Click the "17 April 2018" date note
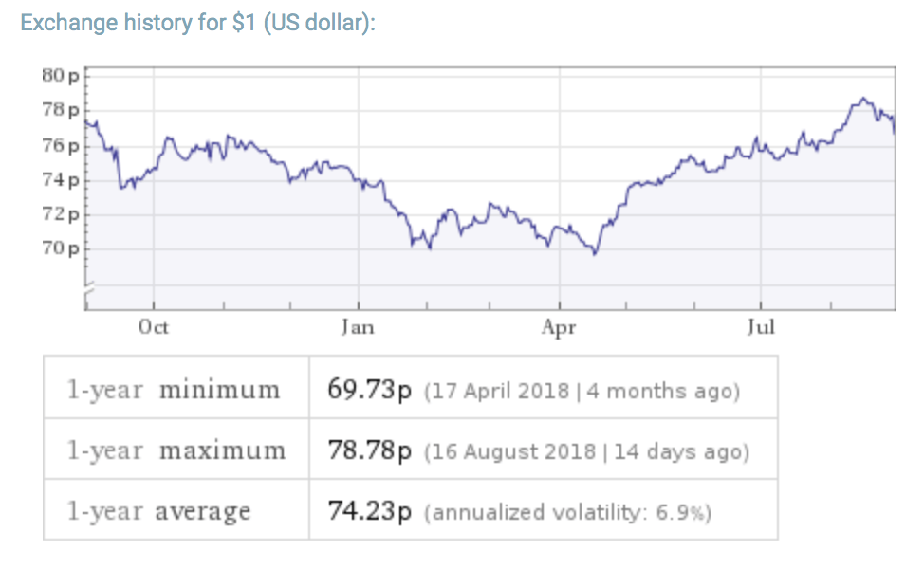Viewport: 924px width, 569px height. pos(501,391)
